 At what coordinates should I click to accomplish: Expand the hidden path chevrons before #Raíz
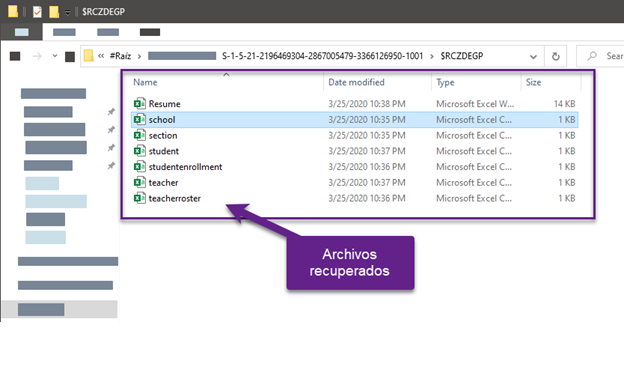click(x=101, y=56)
